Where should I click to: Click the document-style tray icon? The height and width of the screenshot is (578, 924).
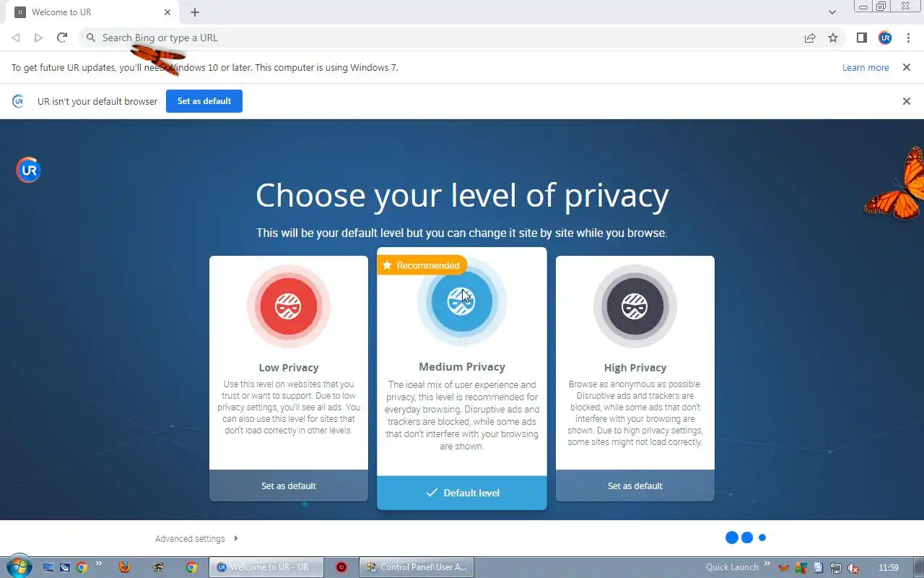(818, 568)
